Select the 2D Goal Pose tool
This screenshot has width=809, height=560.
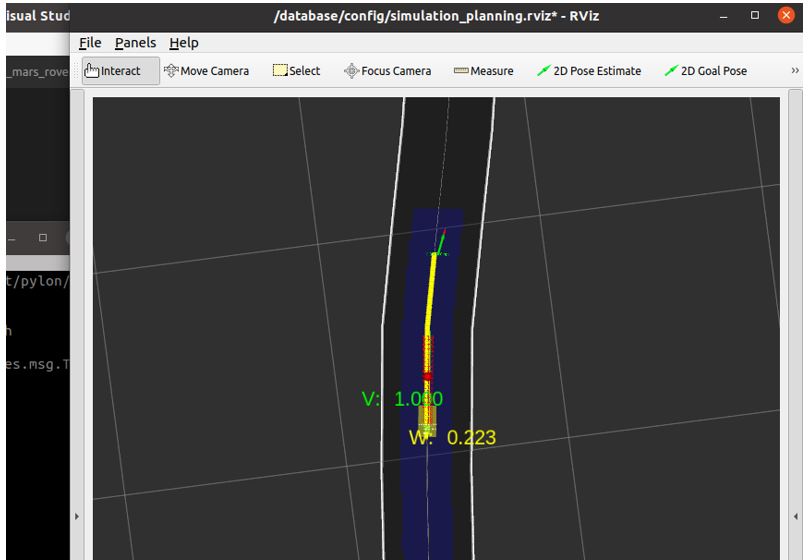pyautogui.click(x=706, y=71)
